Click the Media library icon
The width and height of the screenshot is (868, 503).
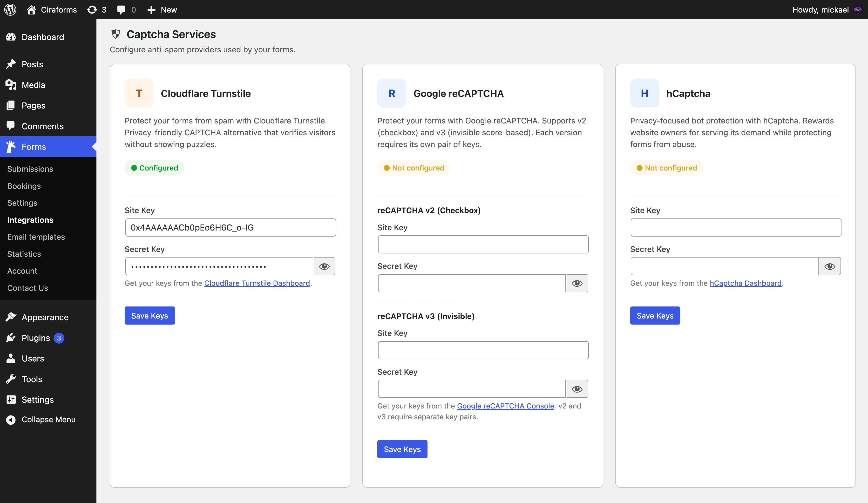pos(11,85)
